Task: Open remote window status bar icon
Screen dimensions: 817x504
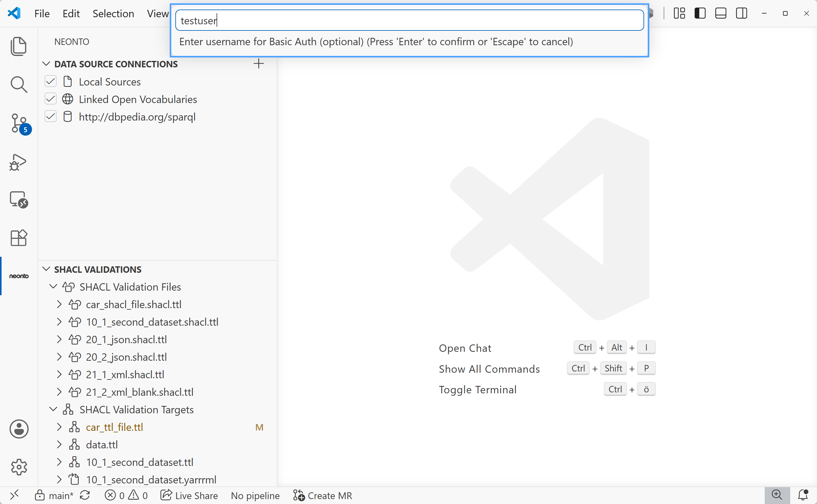Action: pos(14,495)
